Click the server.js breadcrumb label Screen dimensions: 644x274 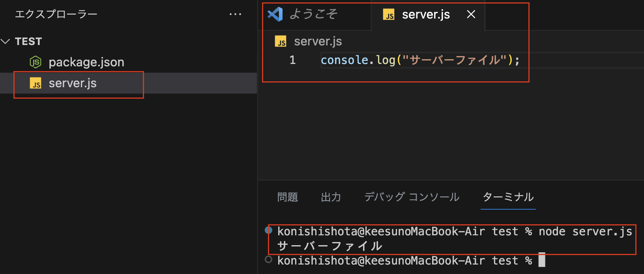(318, 41)
